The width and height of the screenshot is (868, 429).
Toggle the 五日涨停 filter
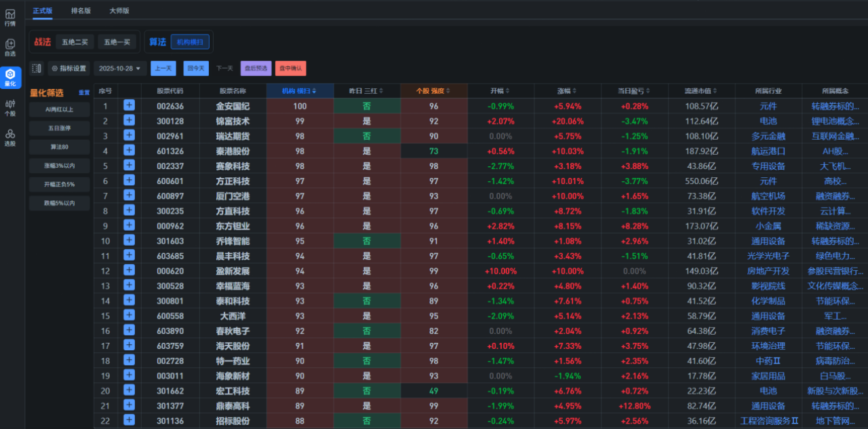coord(59,128)
